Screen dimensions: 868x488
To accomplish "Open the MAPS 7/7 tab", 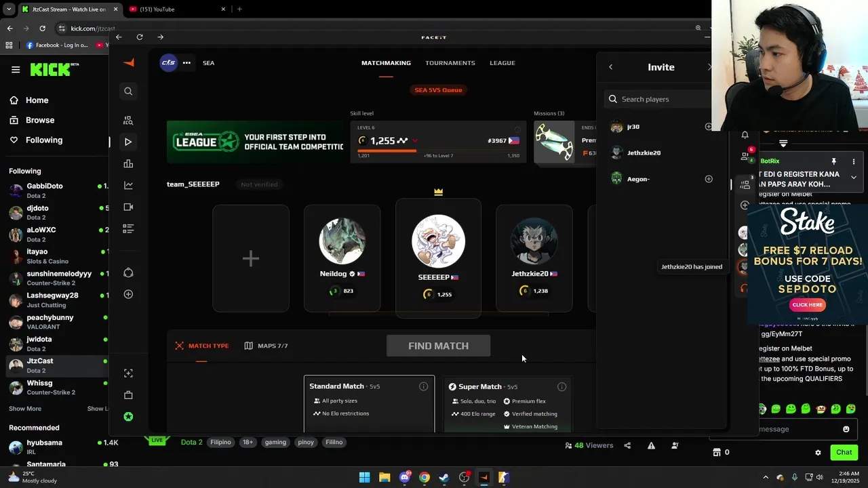I will pyautogui.click(x=266, y=346).
